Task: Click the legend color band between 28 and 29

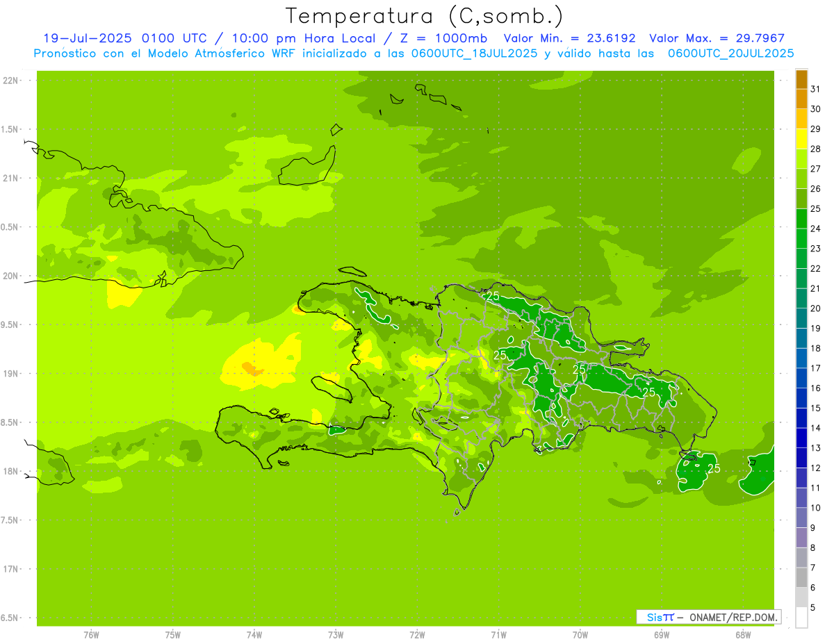Action: [801, 139]
